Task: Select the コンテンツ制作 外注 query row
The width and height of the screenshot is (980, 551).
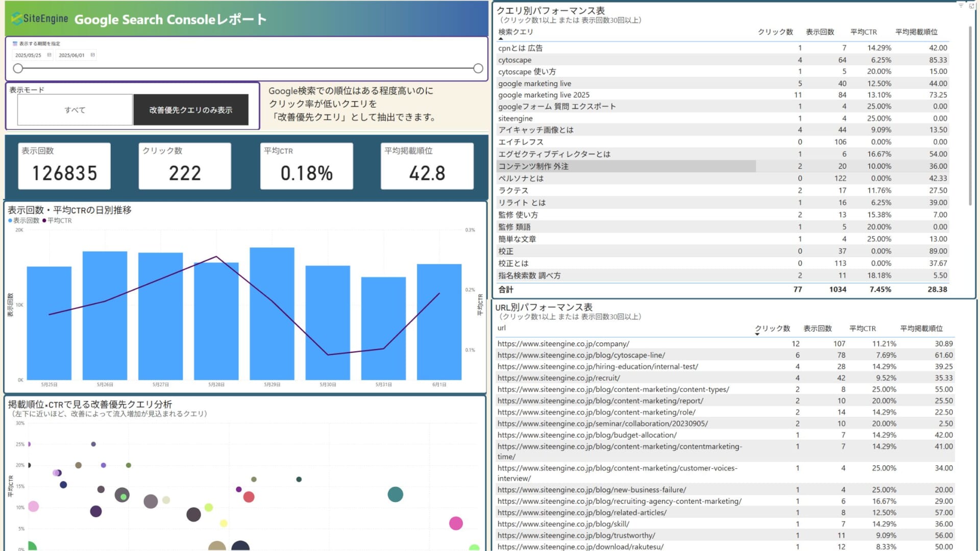Action: click(723, 166)
